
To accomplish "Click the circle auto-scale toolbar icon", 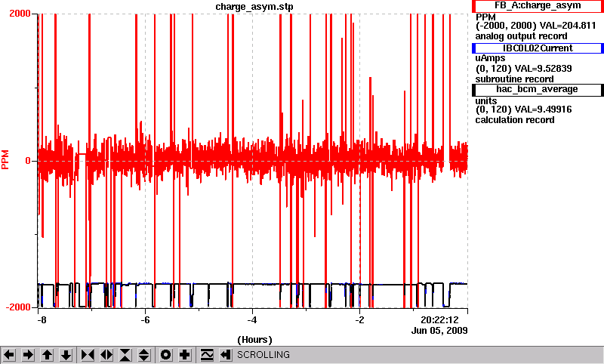I will point(166,355).
